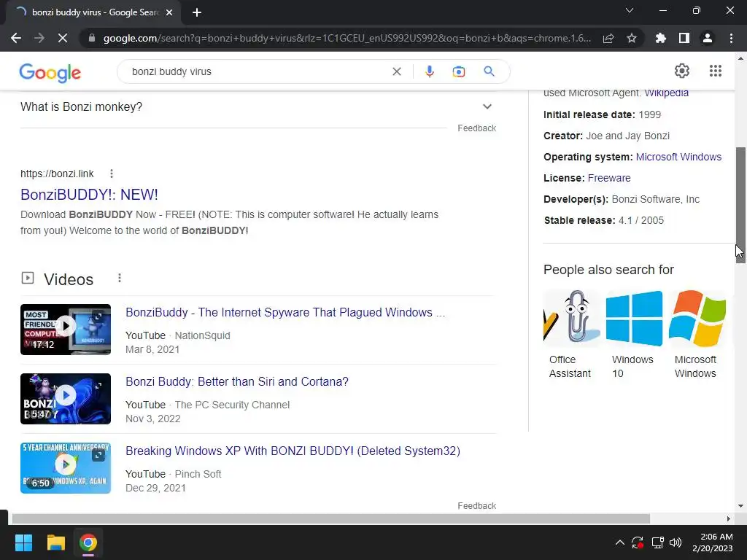The image size is (747, 560).
Task: Open Chrome profile menu
Action: (x=708, y=38)
